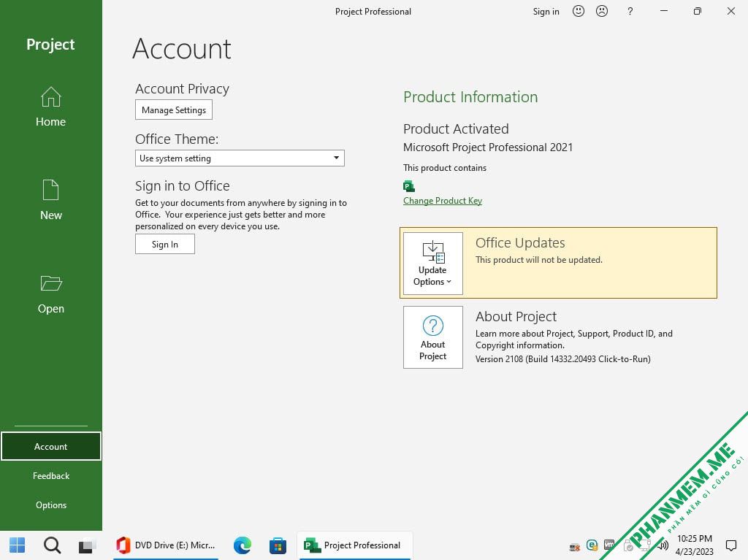748x560 pixels.
Task: Open Task View on the taskbar
Action: click(x=88, y=545)
